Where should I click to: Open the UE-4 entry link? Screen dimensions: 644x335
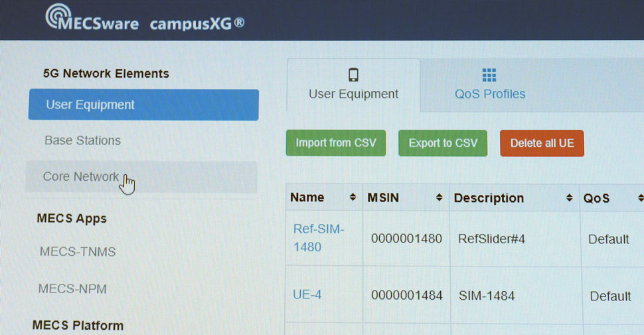307,294
